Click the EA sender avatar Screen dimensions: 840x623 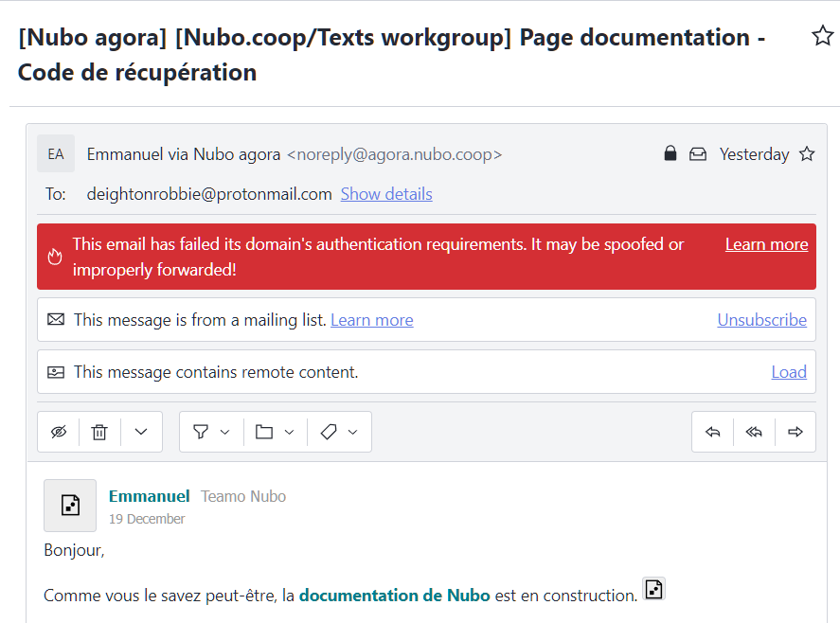(x=56, y=153)
